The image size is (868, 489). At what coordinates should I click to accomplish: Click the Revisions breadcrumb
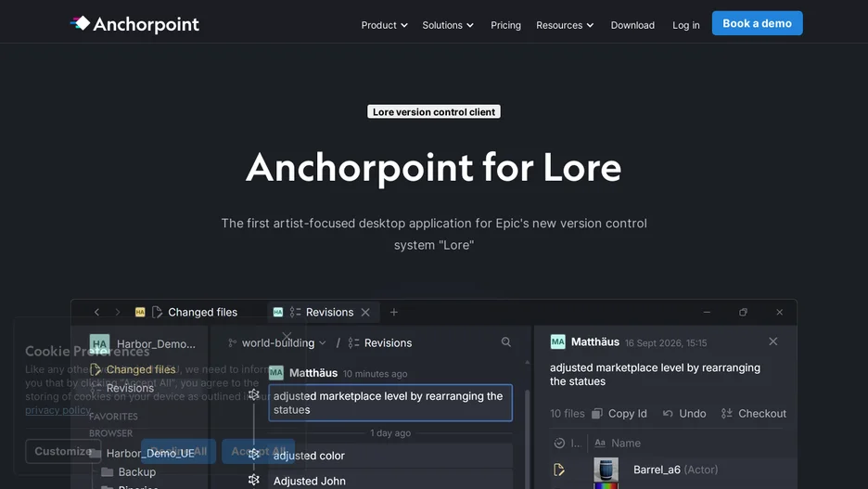point(380,342)
